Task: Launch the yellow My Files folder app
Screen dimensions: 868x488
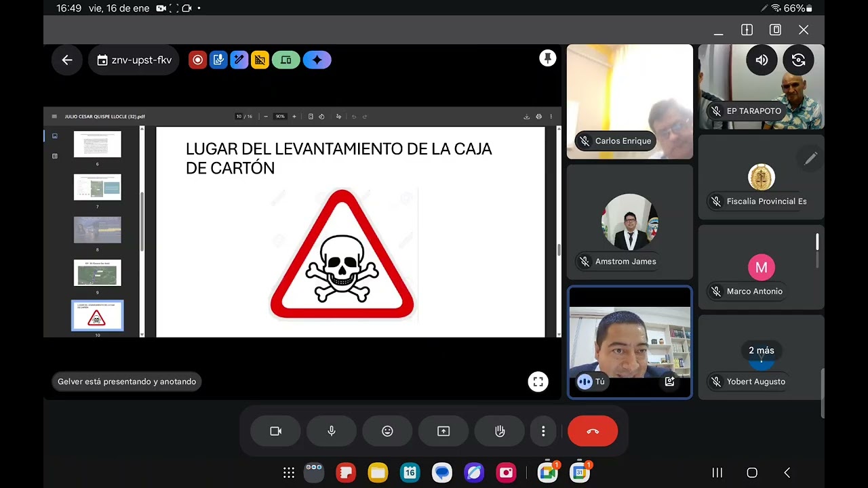Action: click(x=378, y=472)
